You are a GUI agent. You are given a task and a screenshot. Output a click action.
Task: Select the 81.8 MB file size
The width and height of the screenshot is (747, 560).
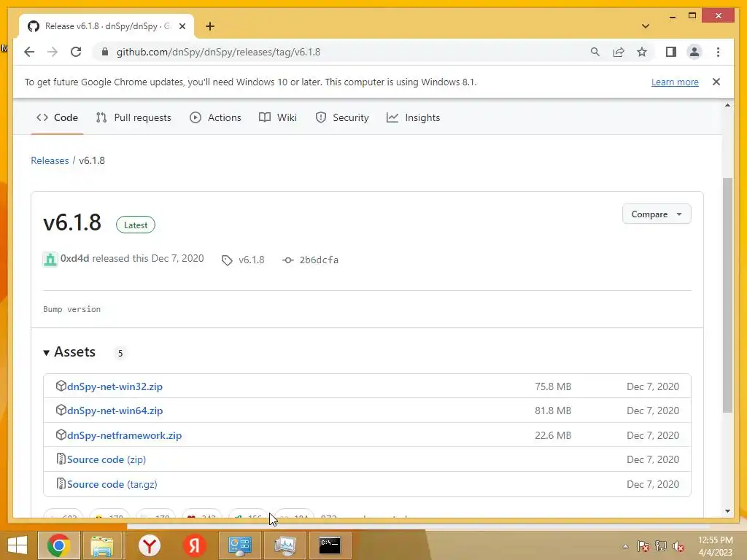point(553,411)
